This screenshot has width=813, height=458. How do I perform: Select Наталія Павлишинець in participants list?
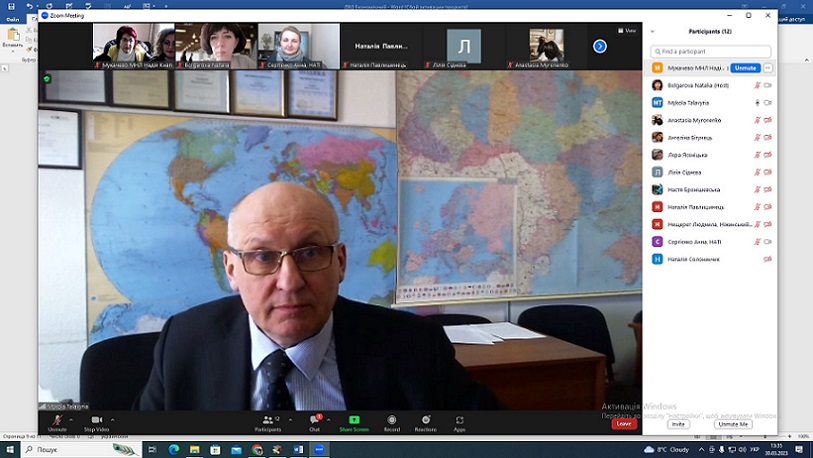click(x=710, y=206)
